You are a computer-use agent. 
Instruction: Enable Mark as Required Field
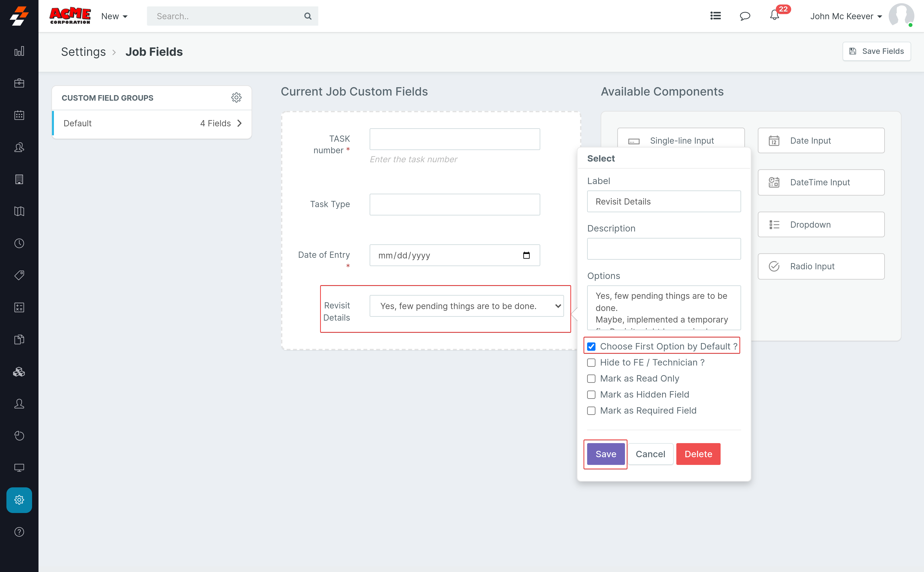[591, 410]
